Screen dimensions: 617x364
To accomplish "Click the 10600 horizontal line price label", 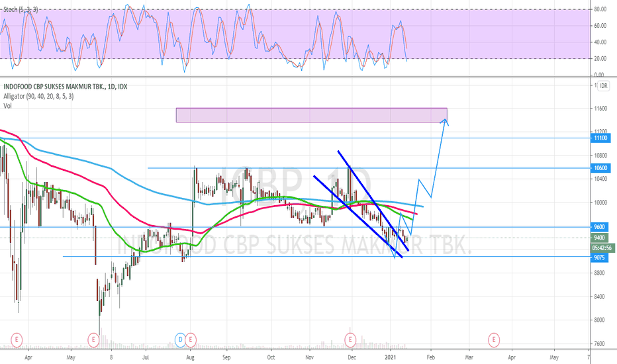I will [600, 168].
